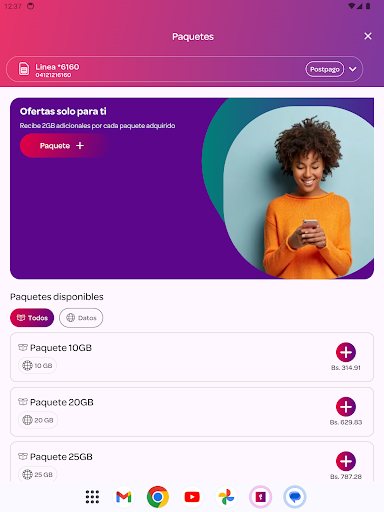Tap the Paquete + offer button

[x=64, y=146]
